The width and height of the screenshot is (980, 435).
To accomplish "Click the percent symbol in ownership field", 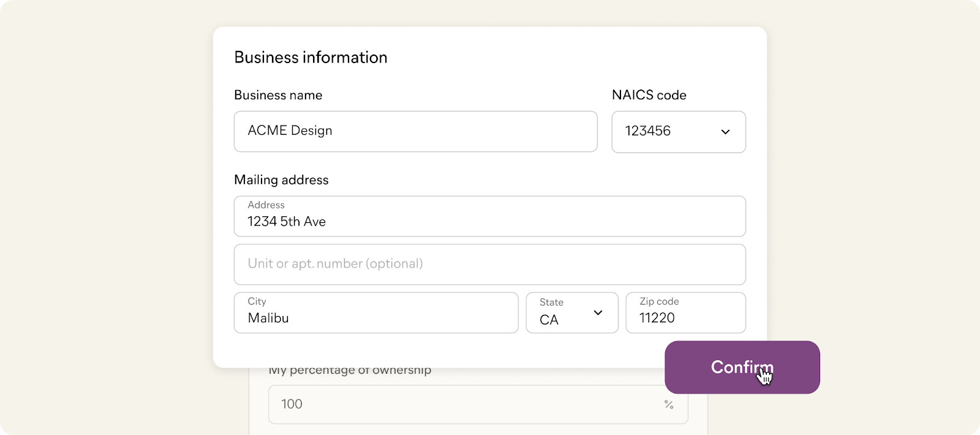I will point(669,404).
